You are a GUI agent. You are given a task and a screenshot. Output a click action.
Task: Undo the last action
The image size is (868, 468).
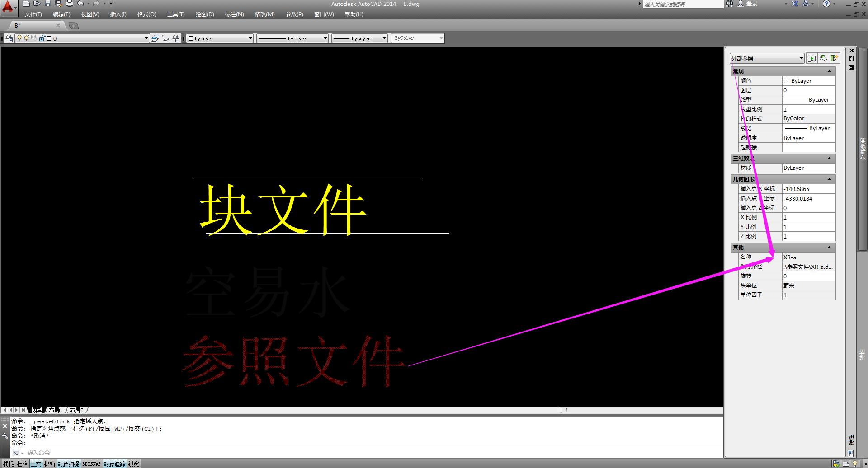coord(80,4)
